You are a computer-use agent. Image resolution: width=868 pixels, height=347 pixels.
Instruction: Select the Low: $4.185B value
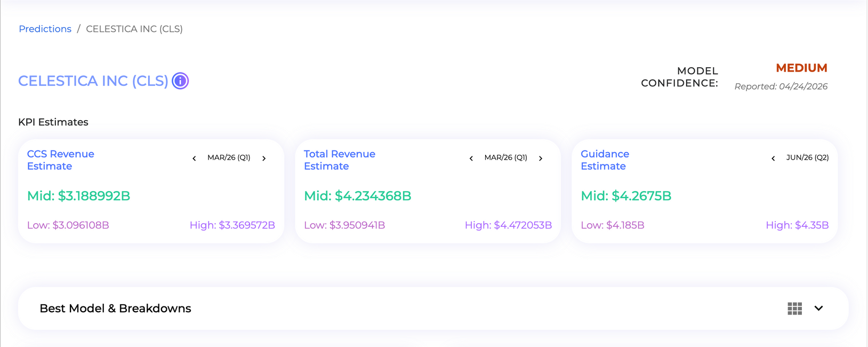[613, 225]
